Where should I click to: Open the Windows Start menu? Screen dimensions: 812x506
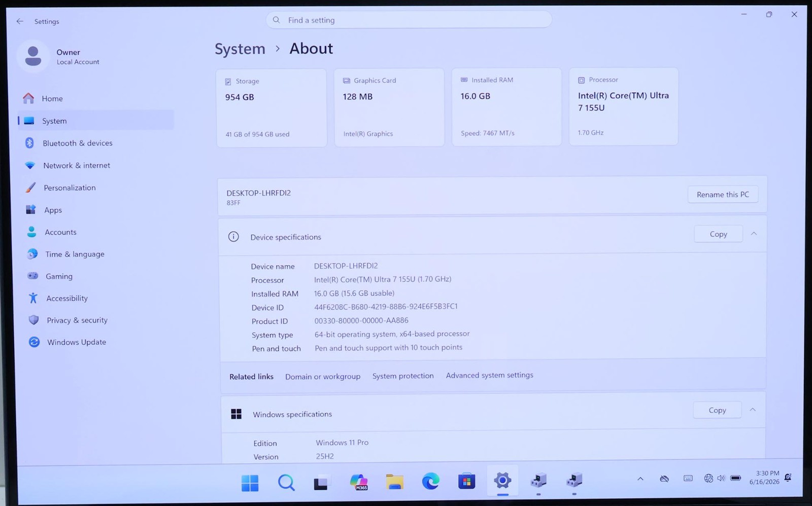tap(250, 483)
